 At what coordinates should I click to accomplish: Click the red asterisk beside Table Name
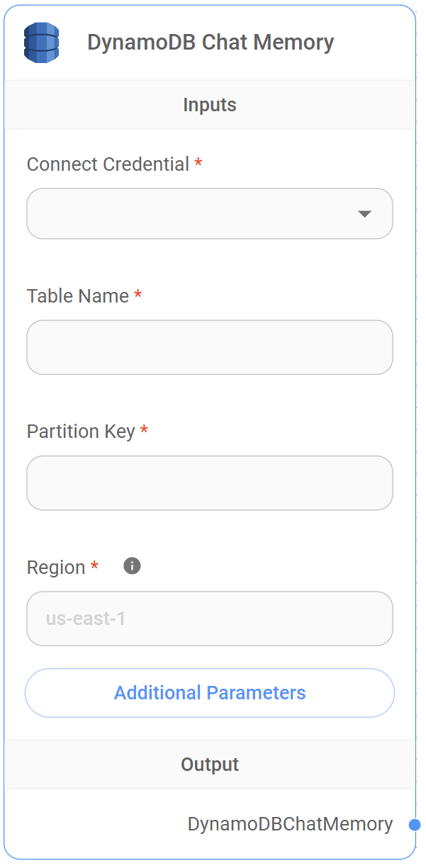138,293
